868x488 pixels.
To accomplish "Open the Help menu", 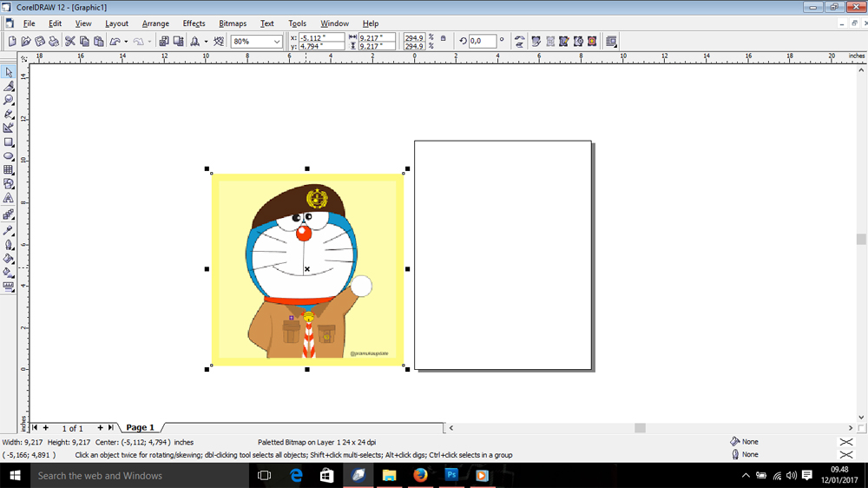I will click(371, 23).
